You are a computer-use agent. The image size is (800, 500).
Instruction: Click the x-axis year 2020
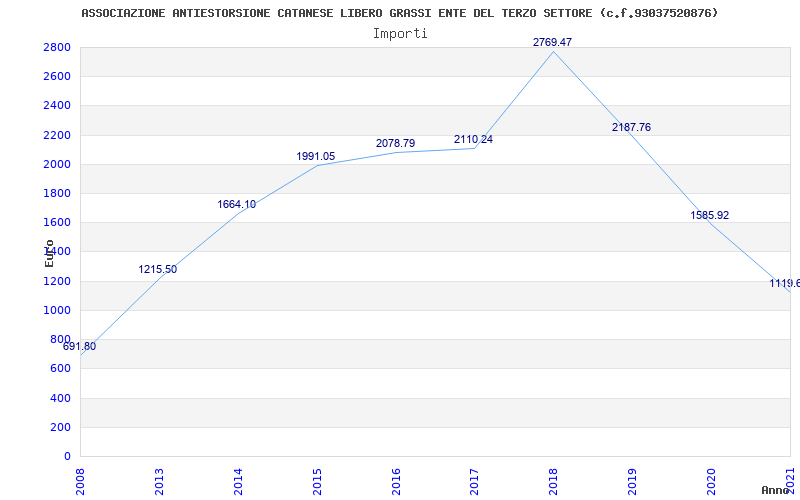(x=711, y=481)
